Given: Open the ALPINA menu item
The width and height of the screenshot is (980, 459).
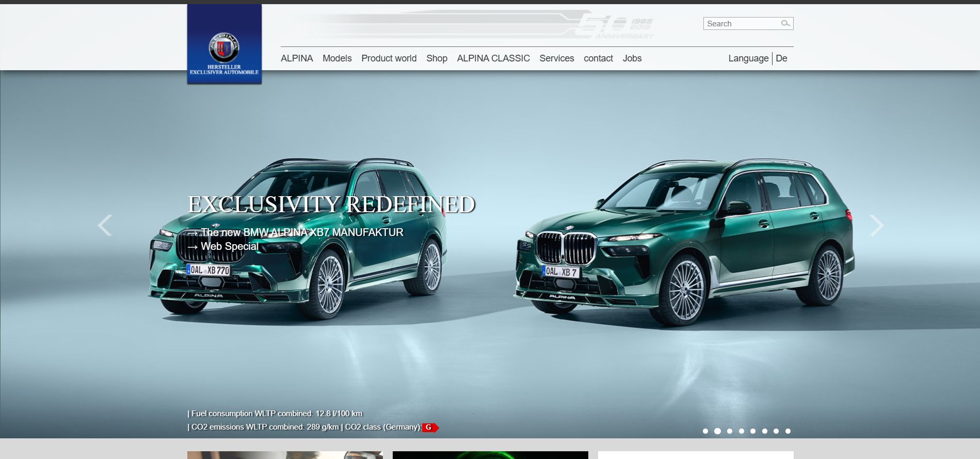Looking at the screenshot, I should coord(297,58).
